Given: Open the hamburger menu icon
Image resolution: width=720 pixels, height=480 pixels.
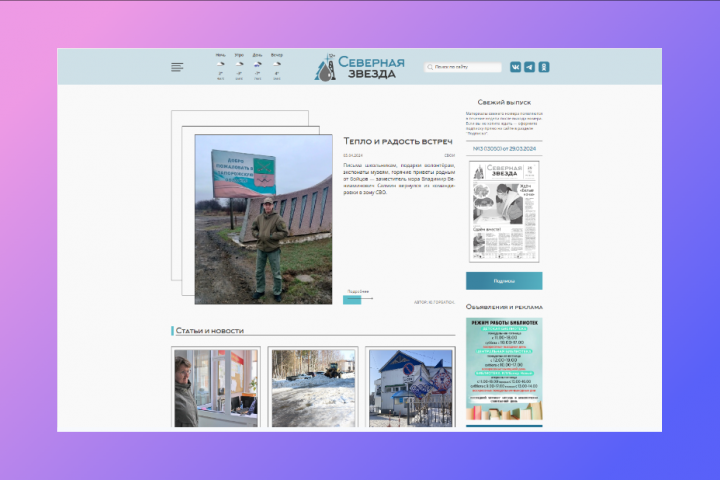Looking at the screenshot, I should pos(177,67).
